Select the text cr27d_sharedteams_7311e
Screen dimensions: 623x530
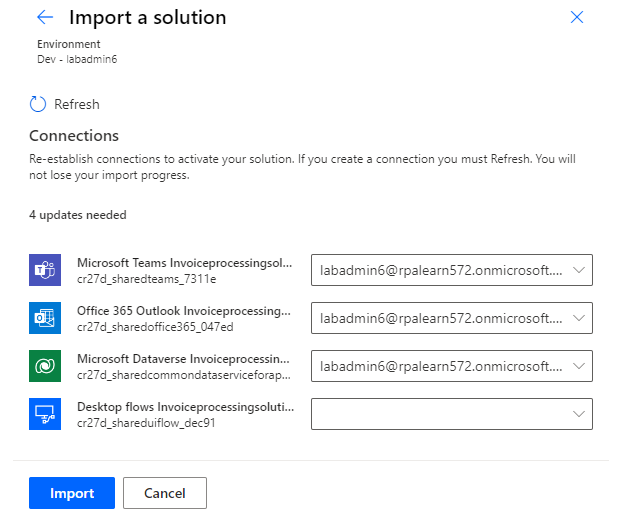[147, 279]
